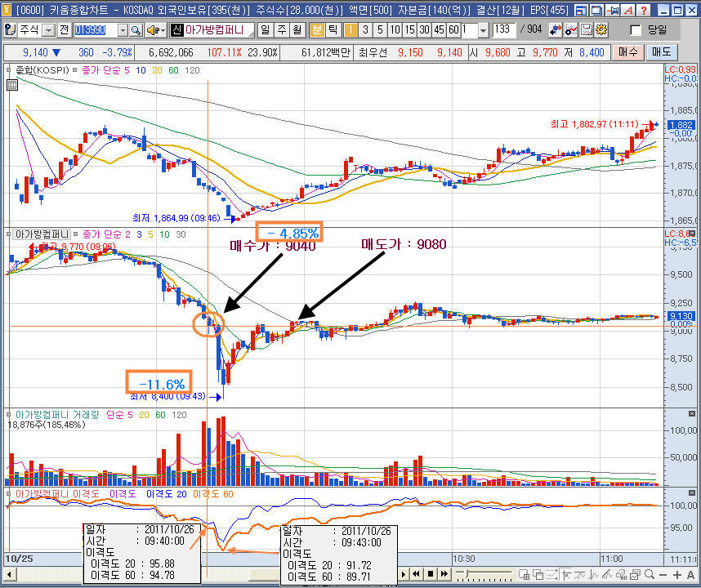Viewport: 701px width, 588px height.
Task: Click the plus zoom-in icon at bottom
Action: (677, 575)
